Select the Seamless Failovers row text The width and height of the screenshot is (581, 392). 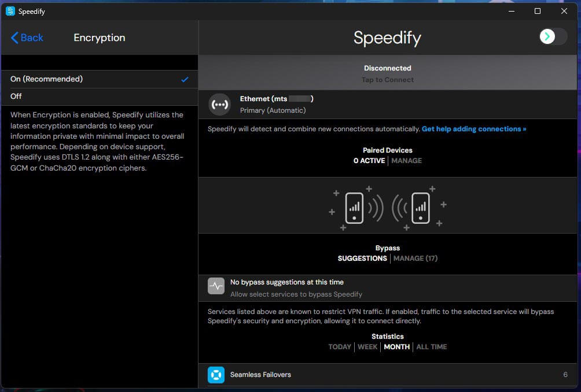click(x=260, y=375)
